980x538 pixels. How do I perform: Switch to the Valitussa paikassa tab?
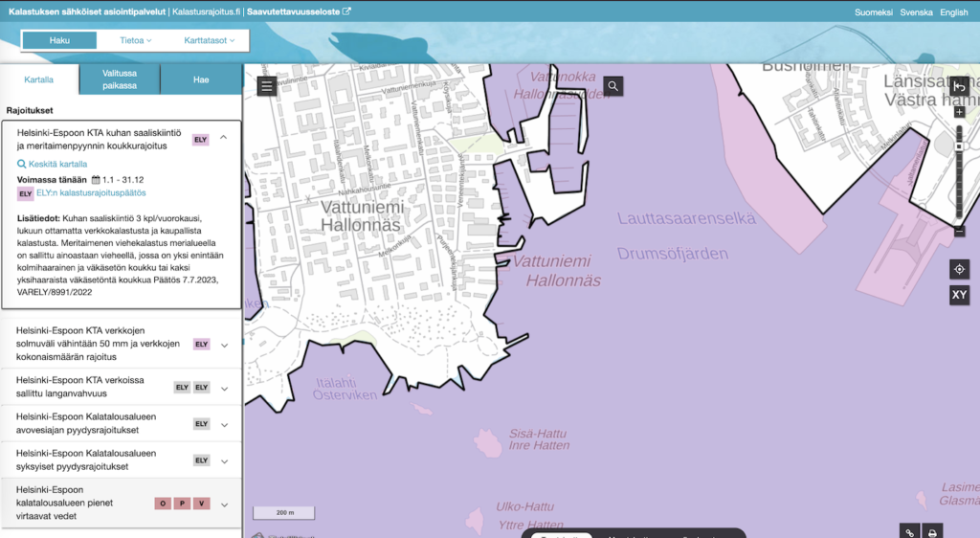[x=120, y=79]
